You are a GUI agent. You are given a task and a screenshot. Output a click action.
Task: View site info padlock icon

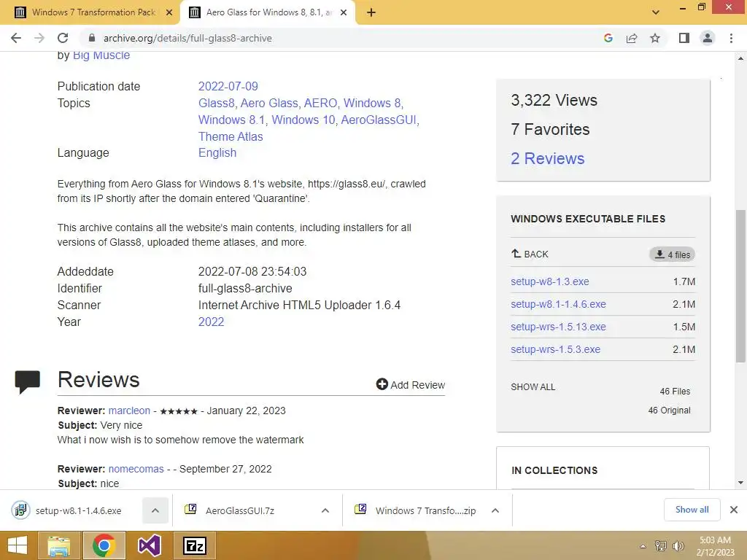click(x=92, y=38)
